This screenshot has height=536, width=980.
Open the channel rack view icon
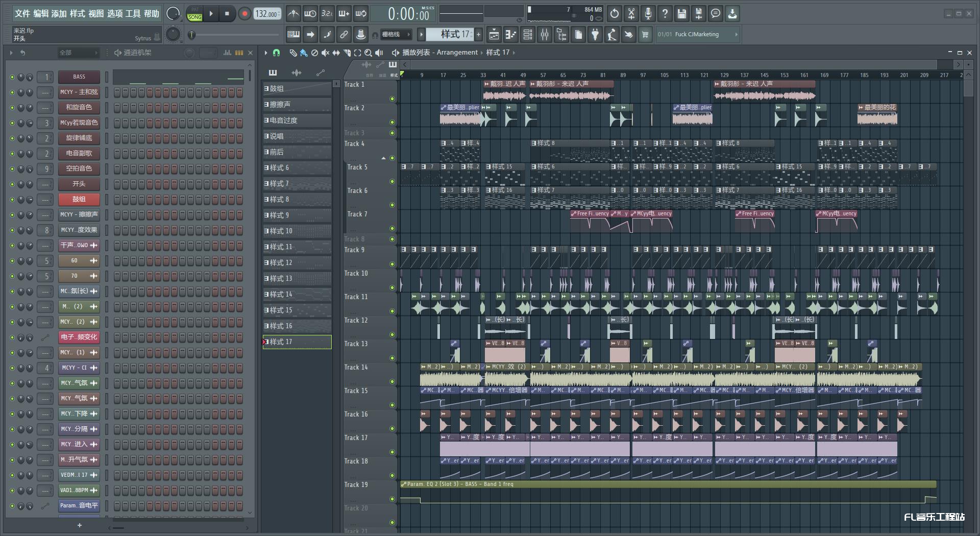tap(528, 35)
